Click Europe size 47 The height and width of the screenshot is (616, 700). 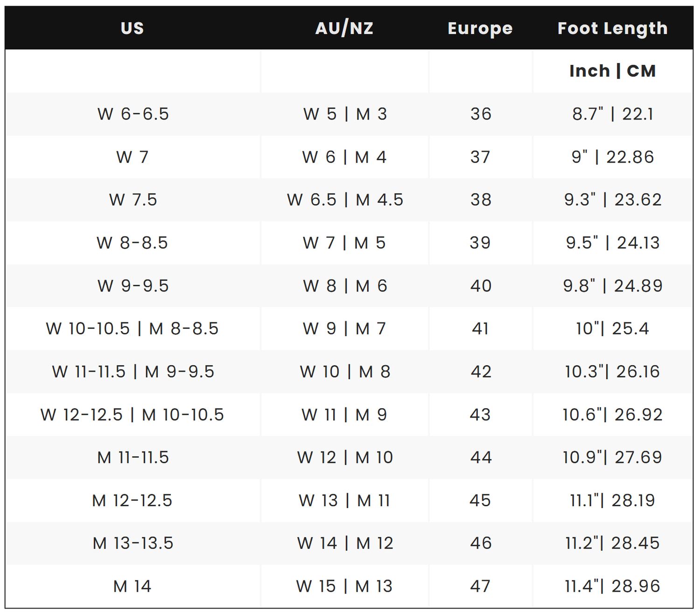pos(480,586)
